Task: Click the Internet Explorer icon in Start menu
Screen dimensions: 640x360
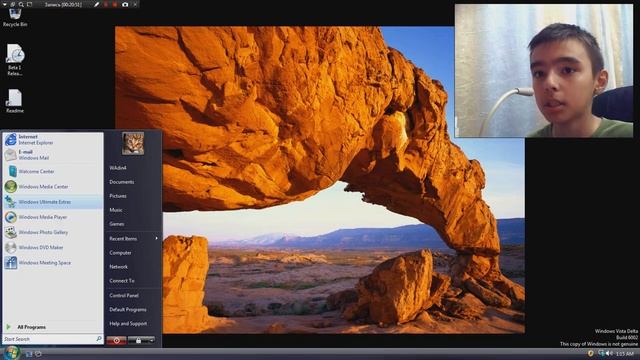Action: point(11,140)
